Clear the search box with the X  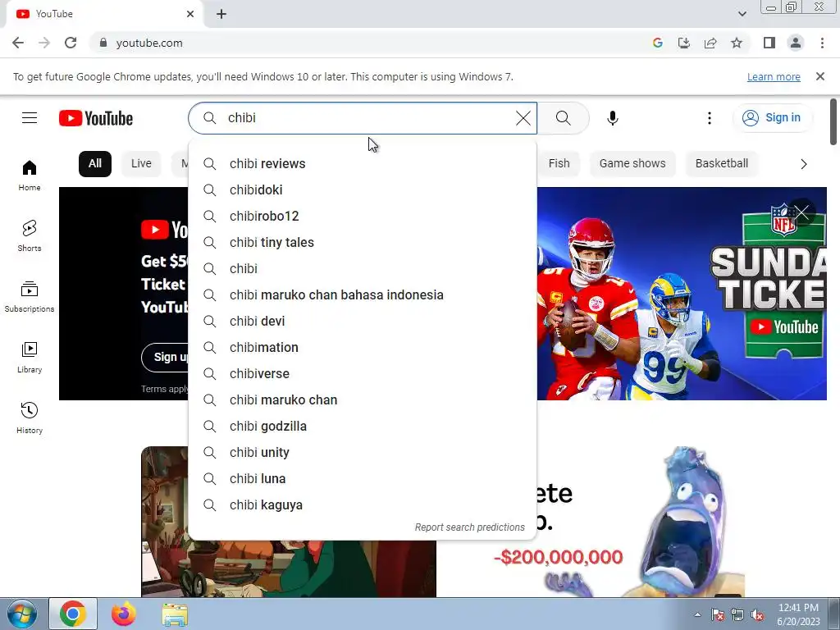pos(523,118)
